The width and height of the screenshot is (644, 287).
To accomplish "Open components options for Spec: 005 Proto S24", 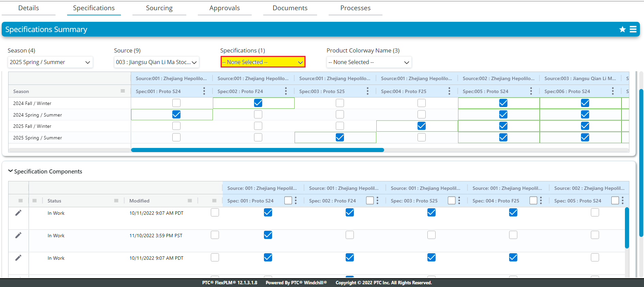I will [x=623, y=200].
